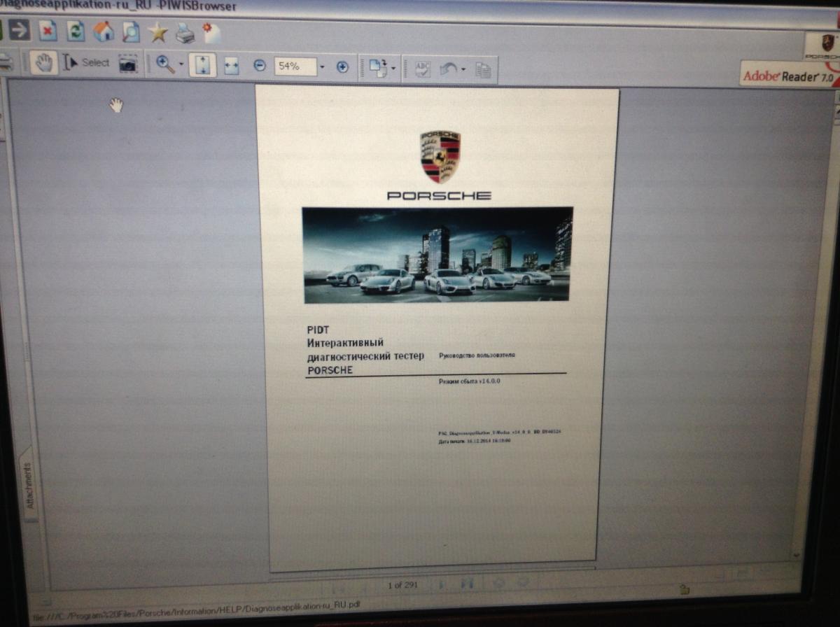840x627 pixels.
Task: Stop page loading with red X icon
Action: point(47,31)
